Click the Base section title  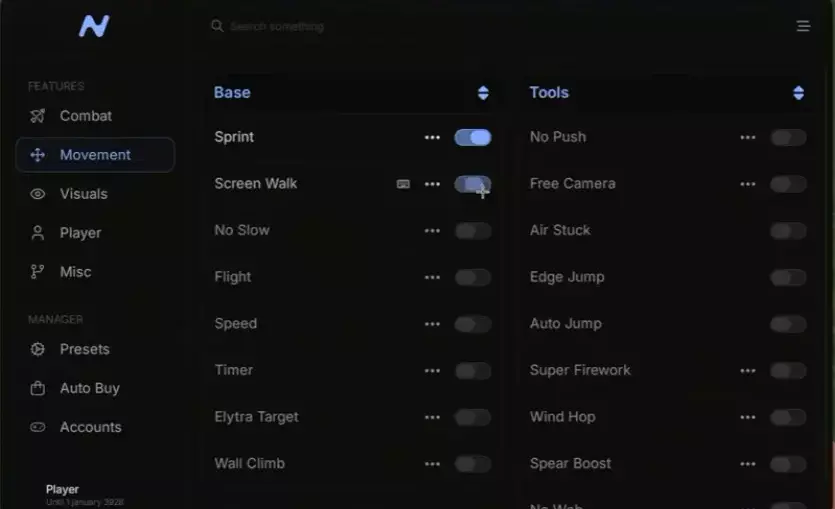pos(232,92)
